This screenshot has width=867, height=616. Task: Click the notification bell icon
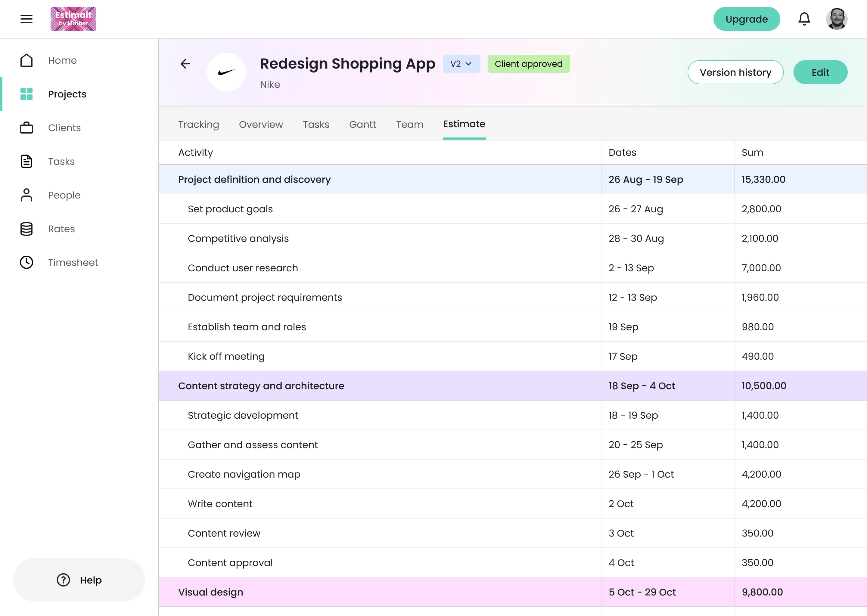[x=804, y=19]
